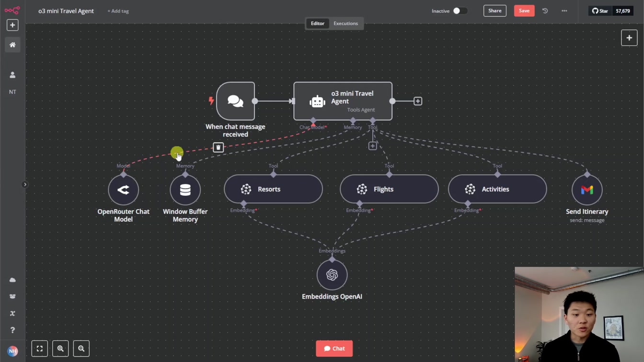Click the send: message label
The image size is (644, 362).
tap(587, 220)
